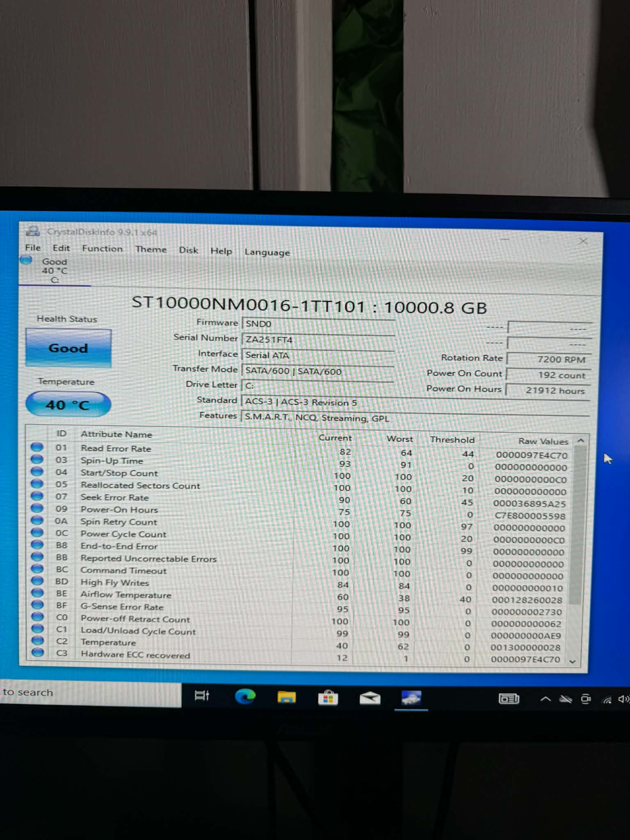
Task: Open the File menu
Action: pos(33,248)
